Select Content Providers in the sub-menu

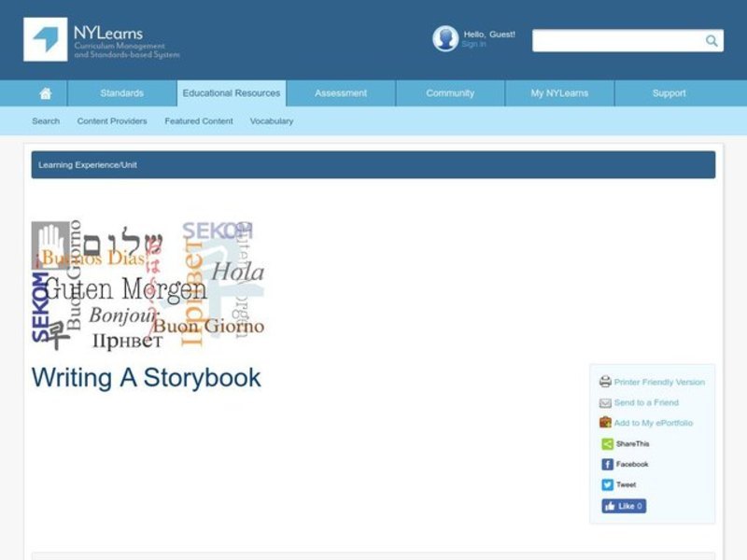[112, 120]
